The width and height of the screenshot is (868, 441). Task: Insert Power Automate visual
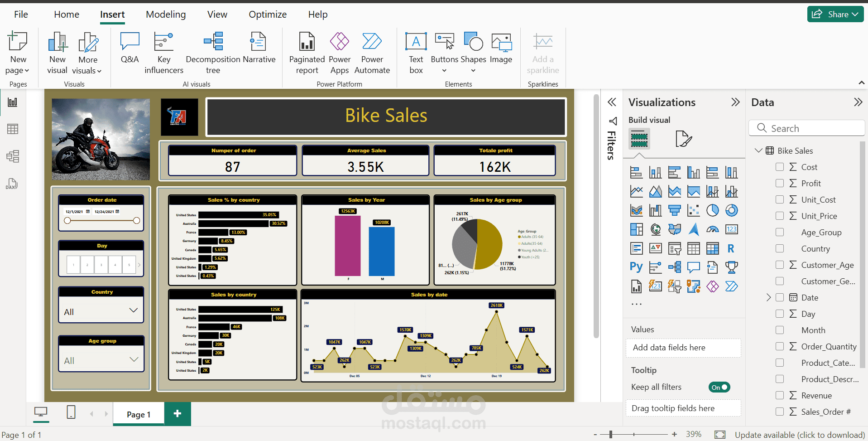(x=372, y=53)
